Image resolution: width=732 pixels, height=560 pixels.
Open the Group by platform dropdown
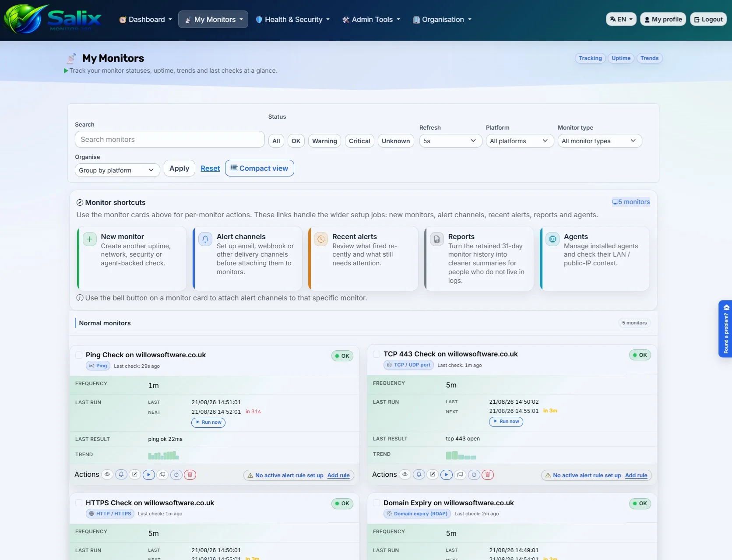tap(117, 170)
